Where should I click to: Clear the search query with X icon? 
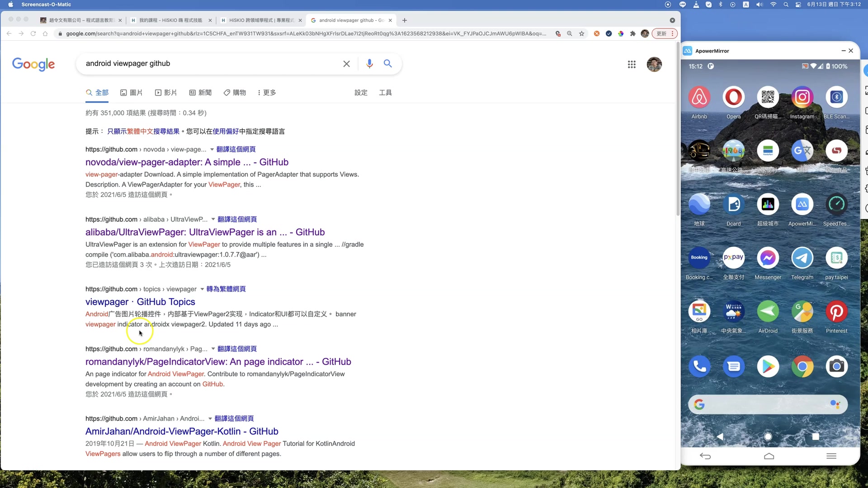(346, 64)
